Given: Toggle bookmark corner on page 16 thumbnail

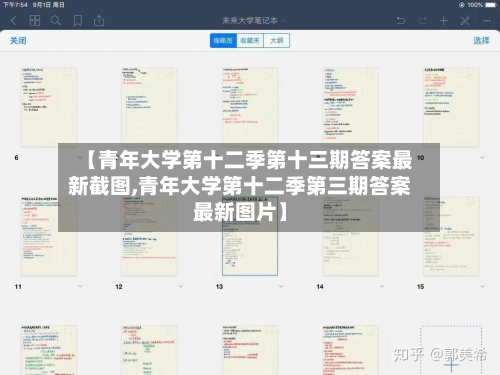Looking at the screenshot, I should [x=69, y=330].
